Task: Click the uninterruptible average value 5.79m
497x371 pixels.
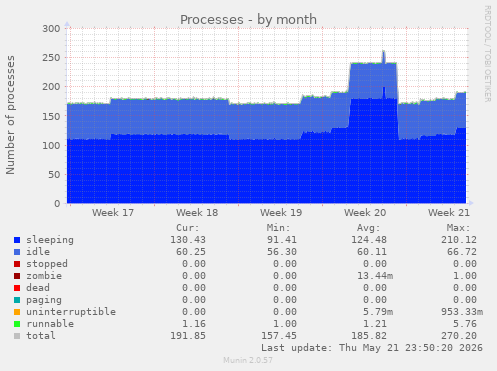Action: tap(378, 312)
